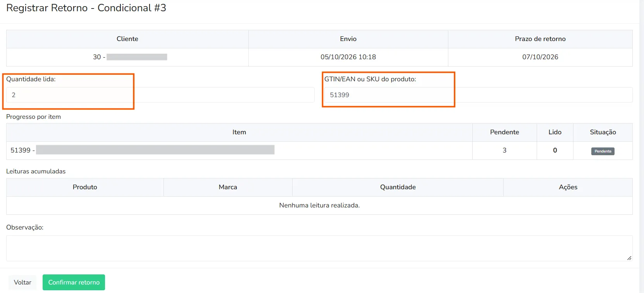This screenshot has height=293, width=644.
Task: Click the Lido value 0
Action: 555,150
